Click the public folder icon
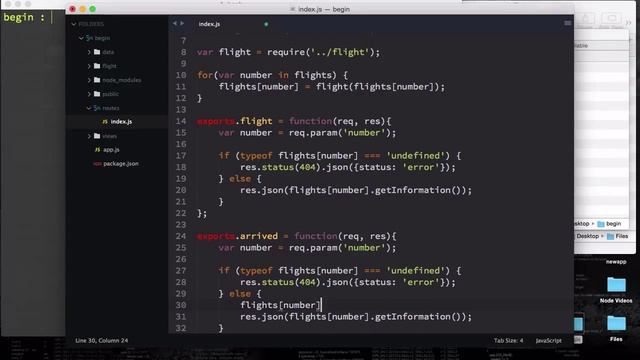Image resolution: width=640 pixels, height=360 pixels. (x=97, y=94)
